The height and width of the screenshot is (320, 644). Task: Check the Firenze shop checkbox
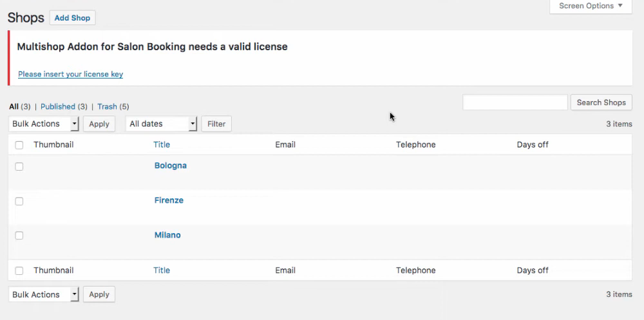click(19, 201)
